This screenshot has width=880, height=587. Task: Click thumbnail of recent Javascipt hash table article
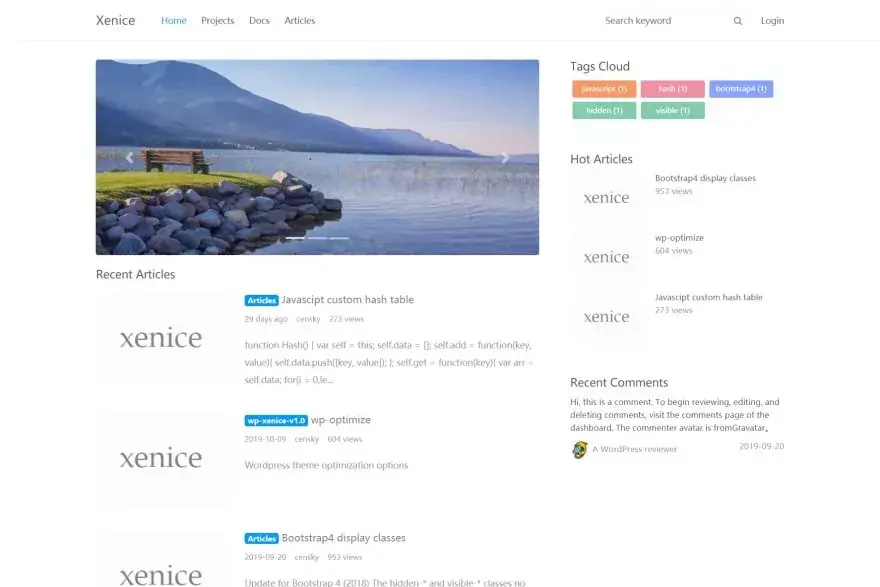tap(163, 338)
